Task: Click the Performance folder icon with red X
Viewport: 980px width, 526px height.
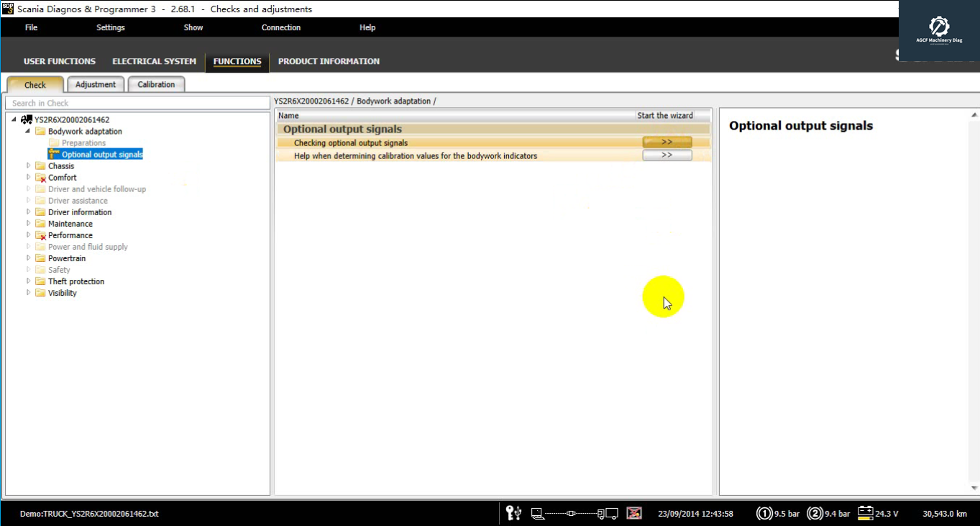Action: (40, 235)
